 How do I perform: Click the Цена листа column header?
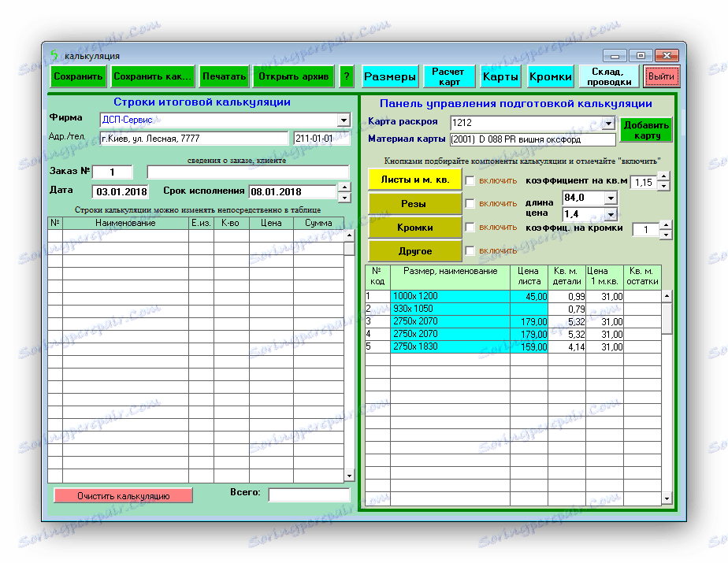529,276
